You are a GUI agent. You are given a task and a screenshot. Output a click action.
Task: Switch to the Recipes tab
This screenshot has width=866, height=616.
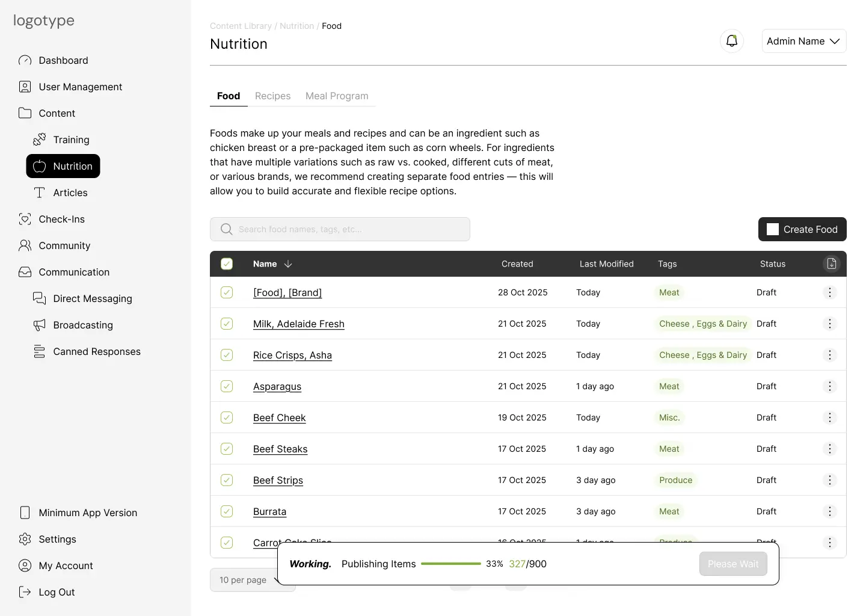[272, 96]
